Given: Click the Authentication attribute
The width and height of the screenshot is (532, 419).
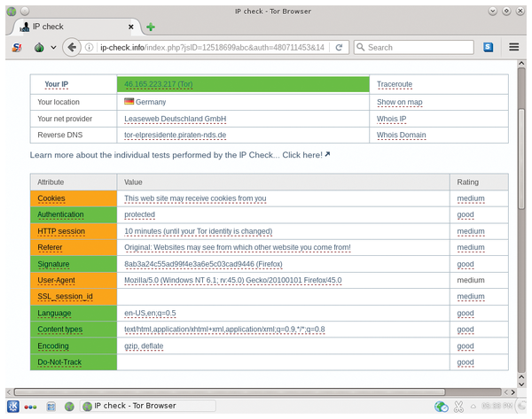Looking at the screenshot, I should [60, 214].
